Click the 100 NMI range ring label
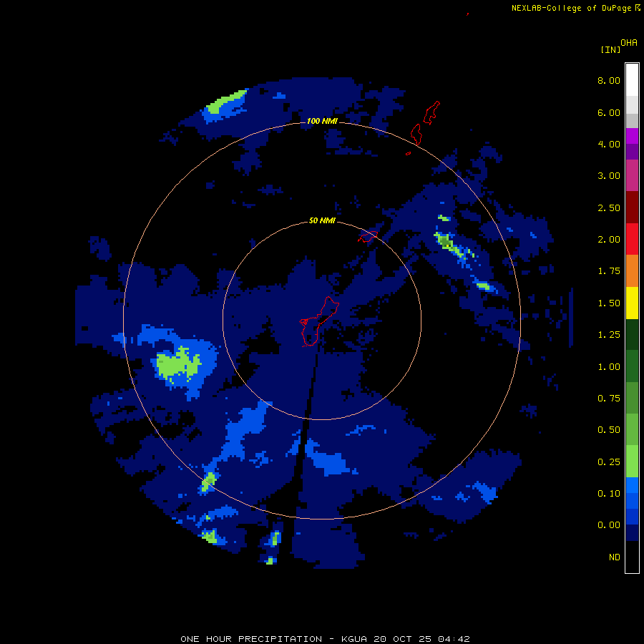644x644 pixels. click(x=322, y=121)
